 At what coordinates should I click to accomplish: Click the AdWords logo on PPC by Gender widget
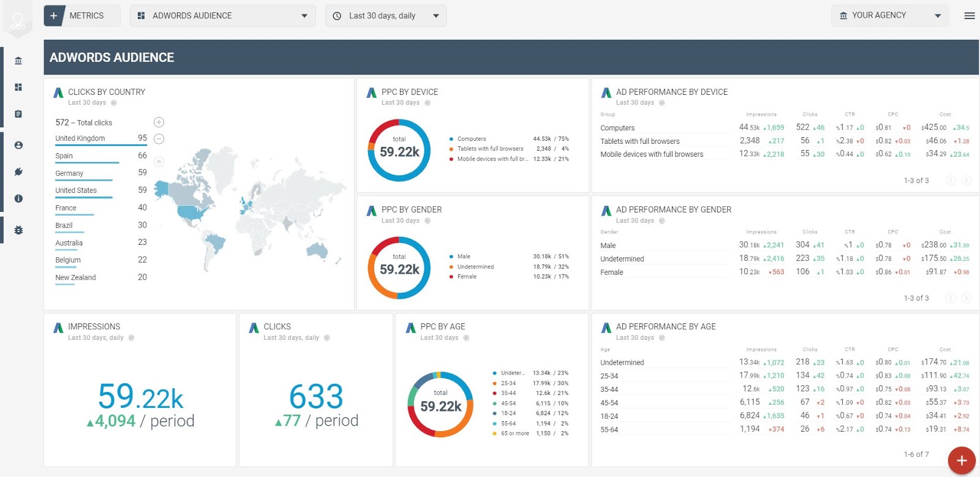(371, 211)
